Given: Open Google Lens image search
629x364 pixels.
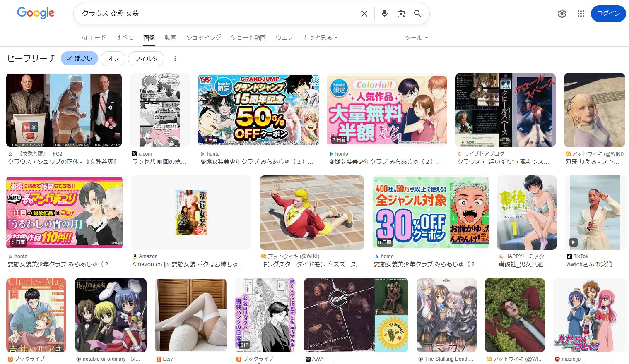Looking at the screenshot, I should tap(401, 14).
